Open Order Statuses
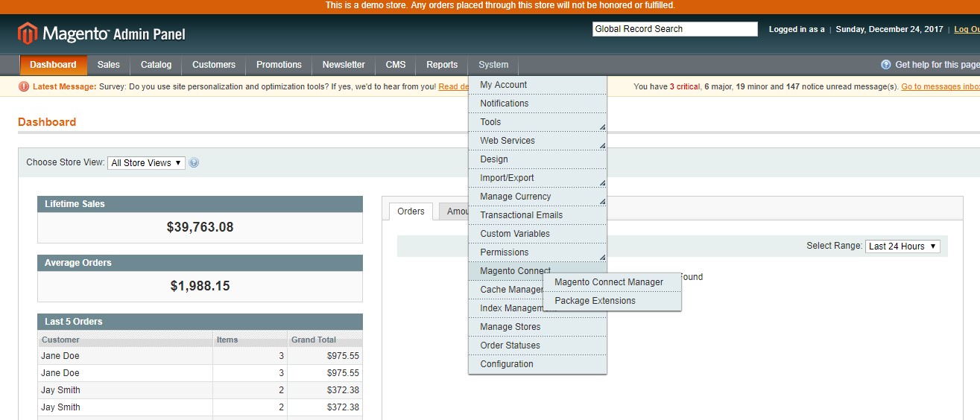Viewport: 980px width, 420px height. (x=537, y=346)
